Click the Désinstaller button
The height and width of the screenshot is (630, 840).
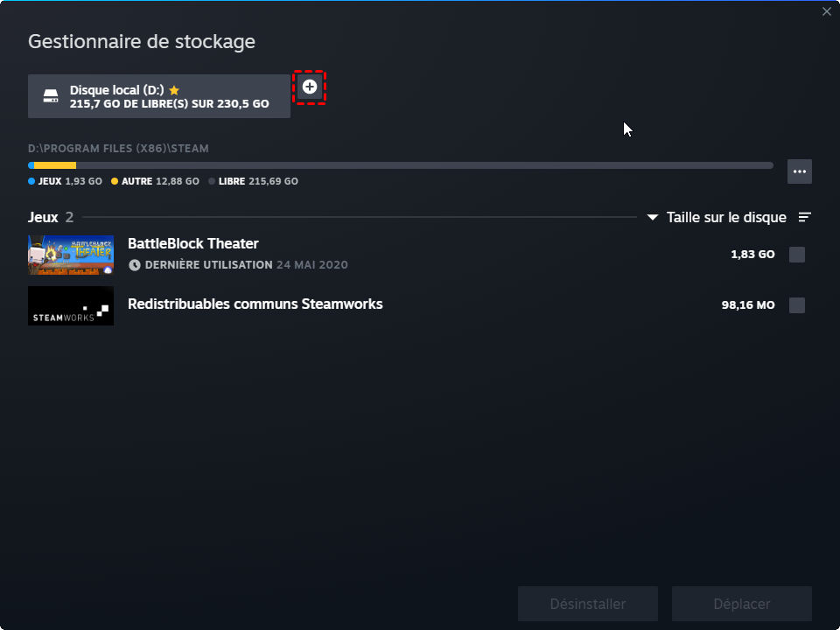click(588, 604)
